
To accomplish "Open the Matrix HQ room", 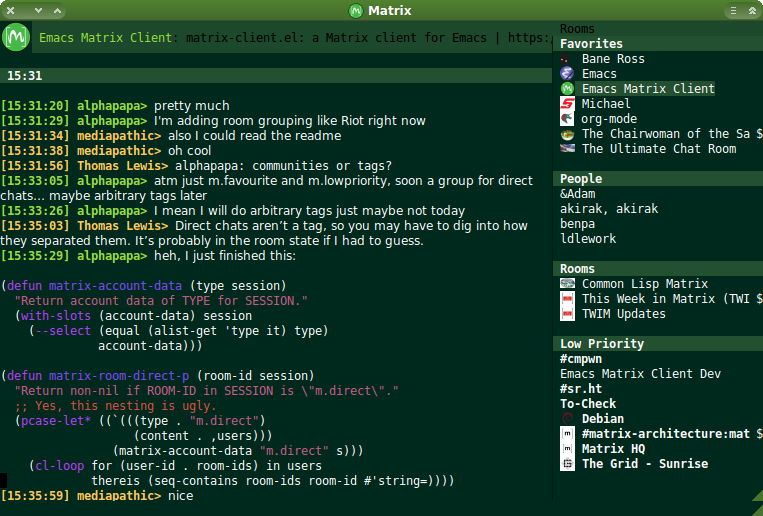I will click(613, 449).
